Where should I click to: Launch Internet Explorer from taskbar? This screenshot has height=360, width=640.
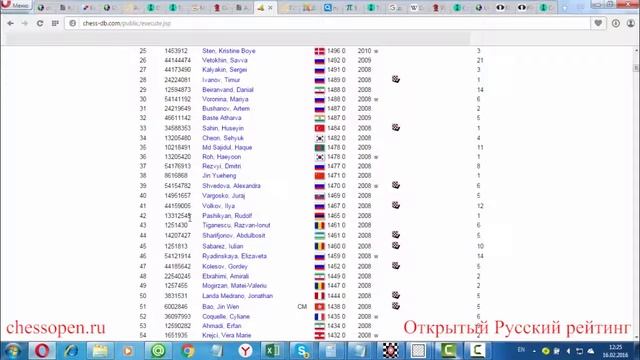pyautogui.click(x=71, y=351)
